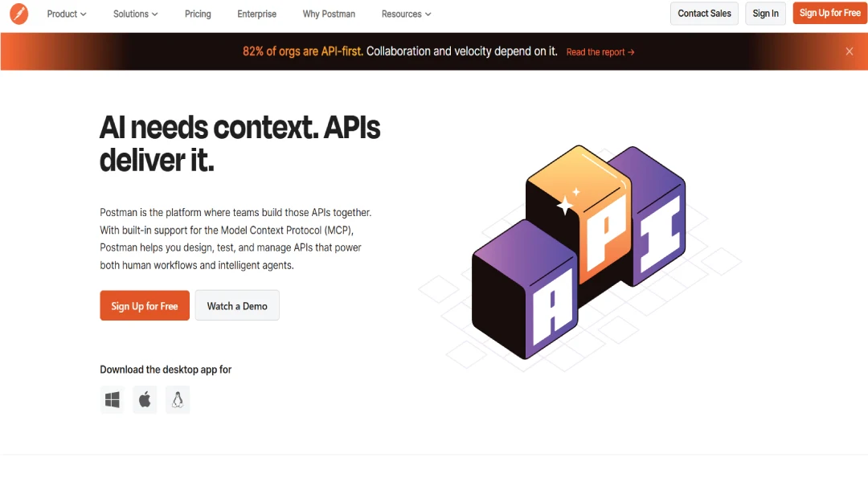The height and width of the screenshot is (482, 868).
Task: Click the AI needs context headline
Action: [x=240, y=144]
